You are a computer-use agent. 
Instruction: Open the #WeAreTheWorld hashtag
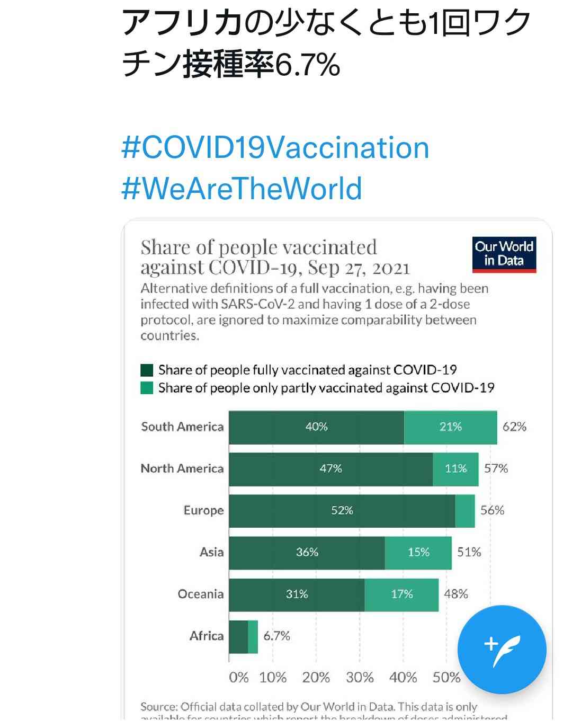point(242,188)
